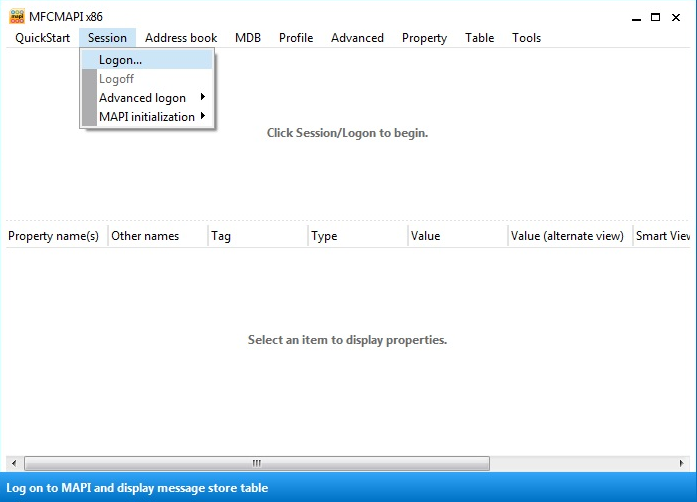This screenshot has width=697, height=502.
Task: Click the Value column header
Action: click(458, 236)
